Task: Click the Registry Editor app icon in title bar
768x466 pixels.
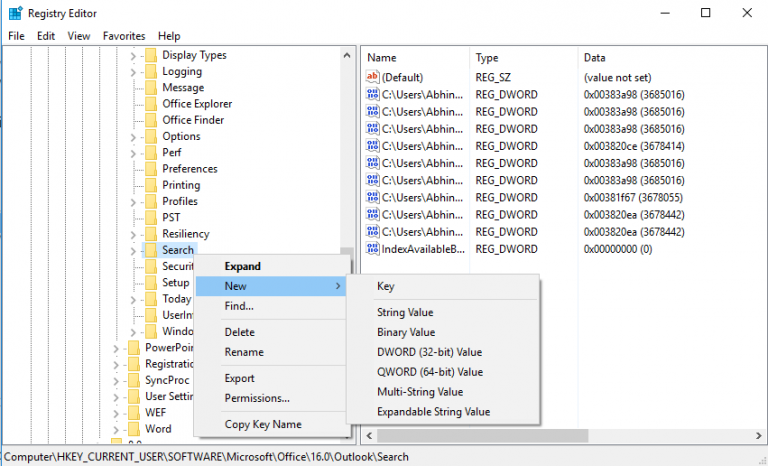Action: [x=15, y=13]
